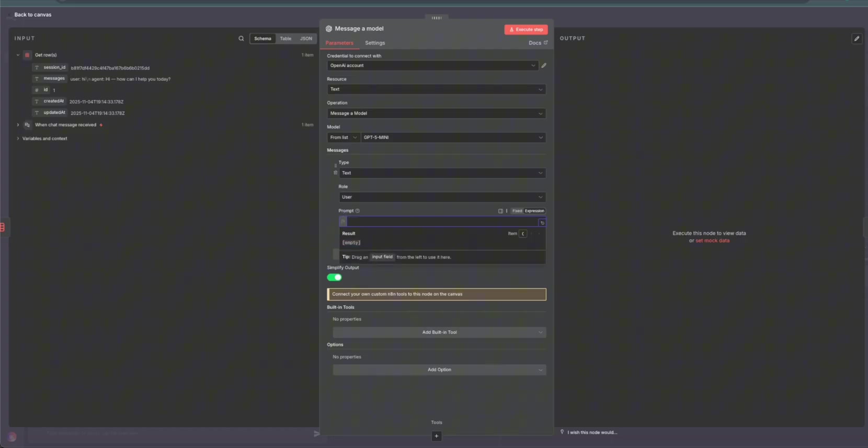Open the Add Option dropdown
The width and height of the screenshot is (868, 448).
point(439,370)
